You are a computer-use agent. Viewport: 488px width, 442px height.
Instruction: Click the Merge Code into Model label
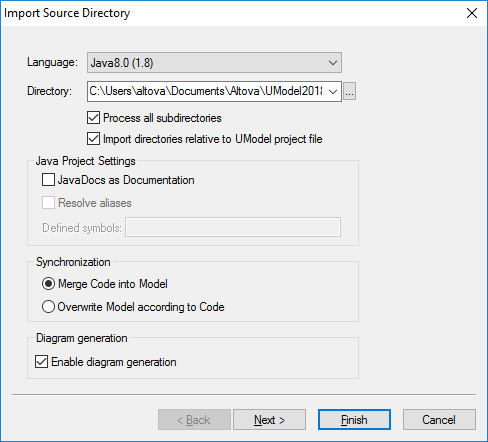coord(113,284)
